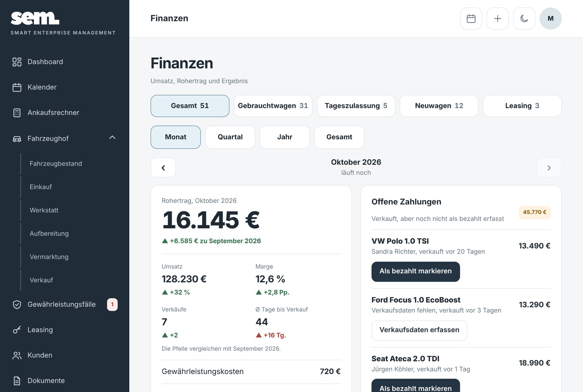583x392 pixels.
Task: Open Werkstatt submenu item
Action: (44, 210)
